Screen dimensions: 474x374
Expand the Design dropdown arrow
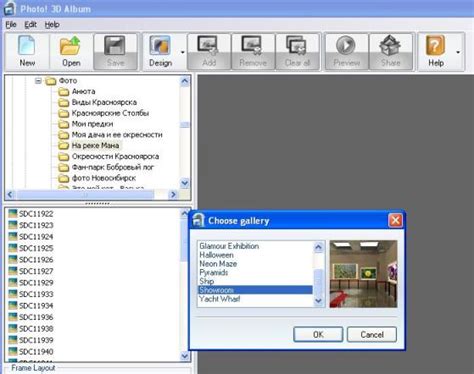pyautogui.click(x=183, y=52)
